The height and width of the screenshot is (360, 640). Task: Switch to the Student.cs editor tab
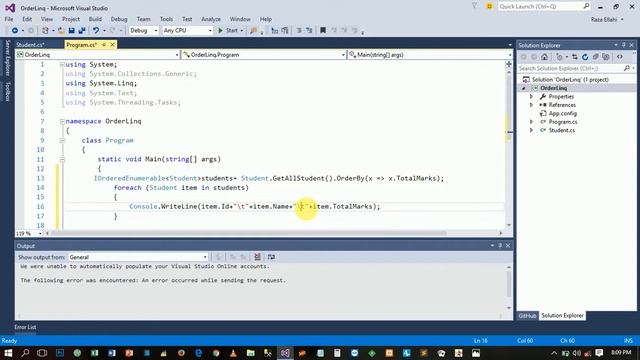tap(30, 45)
